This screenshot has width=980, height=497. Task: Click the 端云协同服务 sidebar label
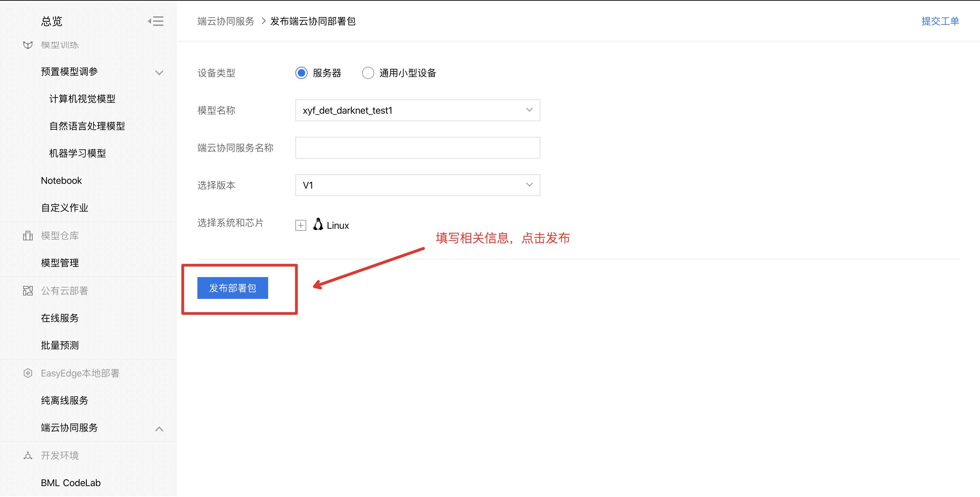(x=69, y=428)
